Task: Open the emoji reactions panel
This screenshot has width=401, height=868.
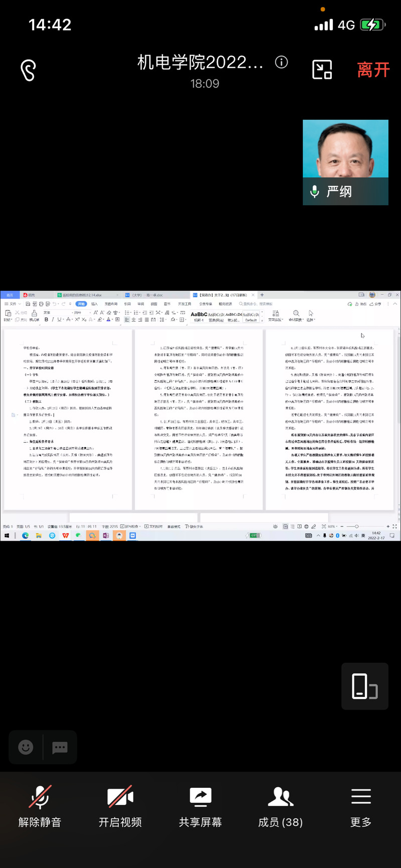Action: 26,747
